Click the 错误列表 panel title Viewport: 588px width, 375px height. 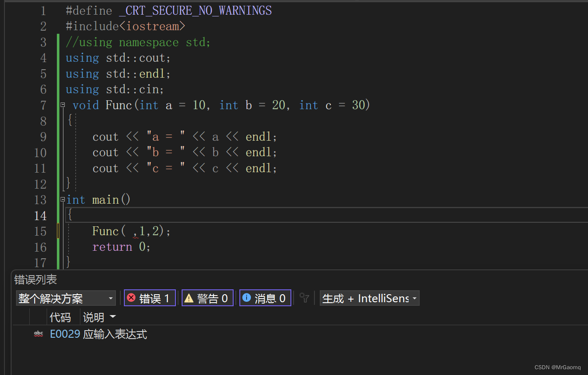[36, 280]
